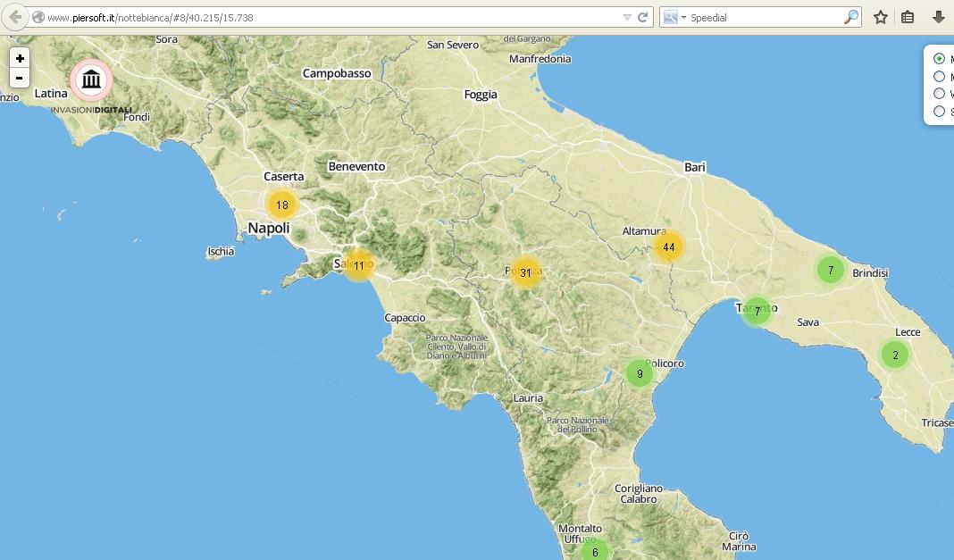954x560 pixels.
Task: Click the address bar URL field
Action: (x=331, y=17)
